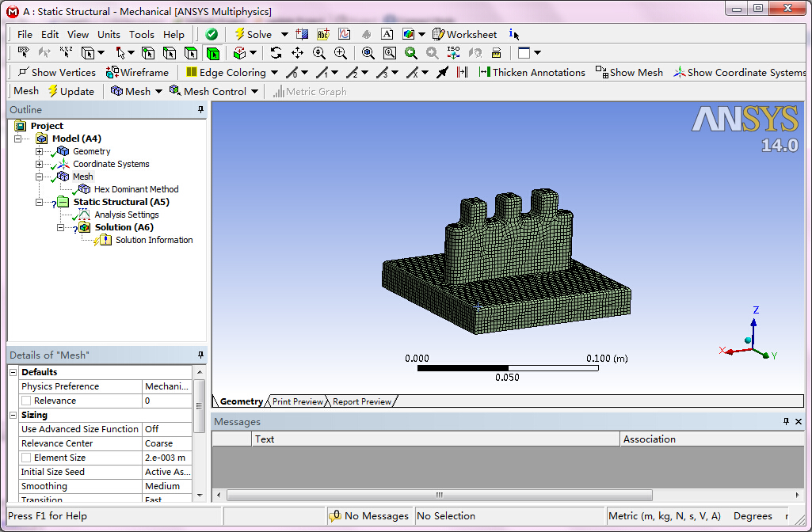Activate the Rotate view tool

tap(276, 53)
